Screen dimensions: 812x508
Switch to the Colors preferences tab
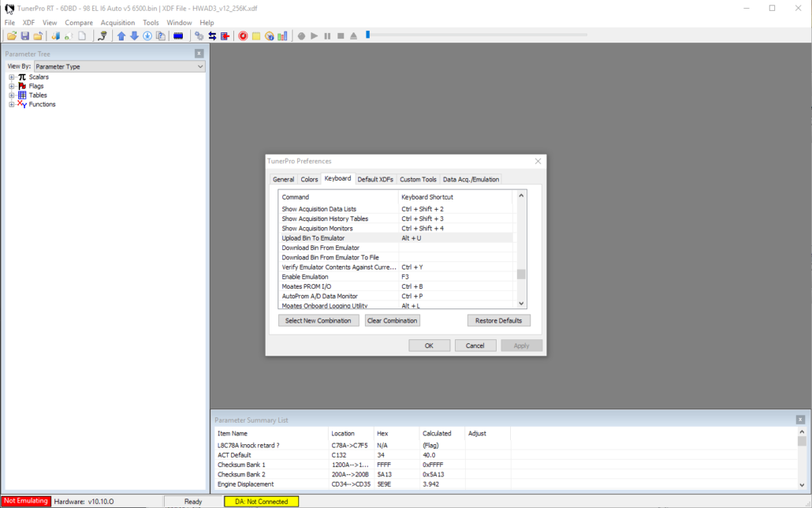[x=309, y=179]
